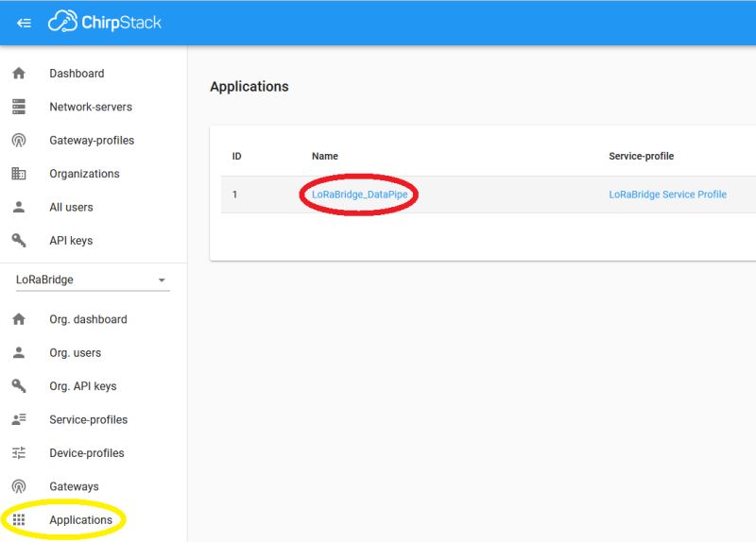The width and height of the screenshot is (756, 542).
Task: Open LoRaBridge Service Profile link
Action: pos(668,195)
